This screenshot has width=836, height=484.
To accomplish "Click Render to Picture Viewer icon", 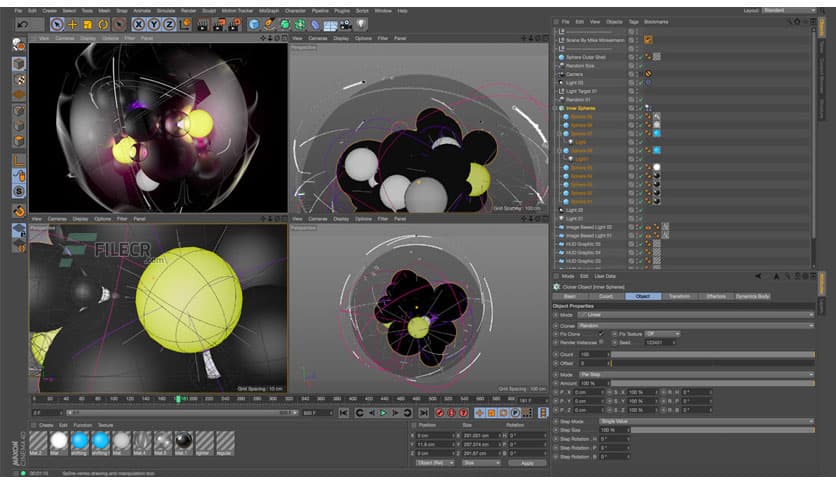I will point(219,25).
